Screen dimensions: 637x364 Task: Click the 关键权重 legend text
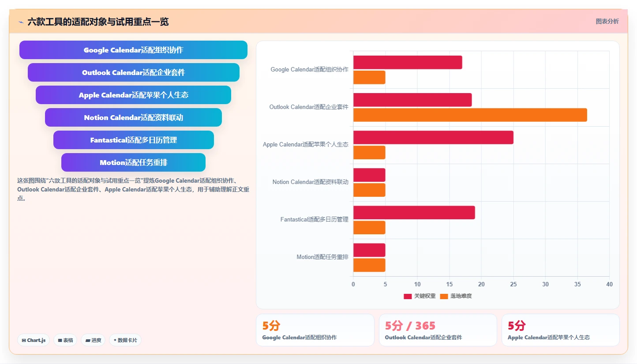click(x=425, y=296)
